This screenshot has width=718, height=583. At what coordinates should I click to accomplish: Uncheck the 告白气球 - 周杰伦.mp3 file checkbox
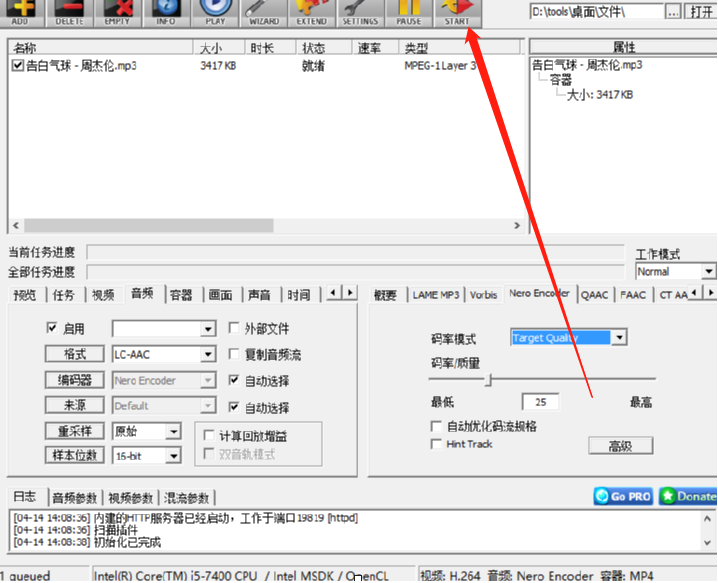(17, 65)
